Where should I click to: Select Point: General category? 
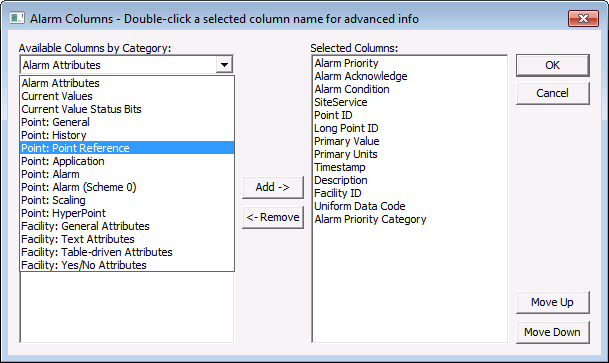[127, 122]
